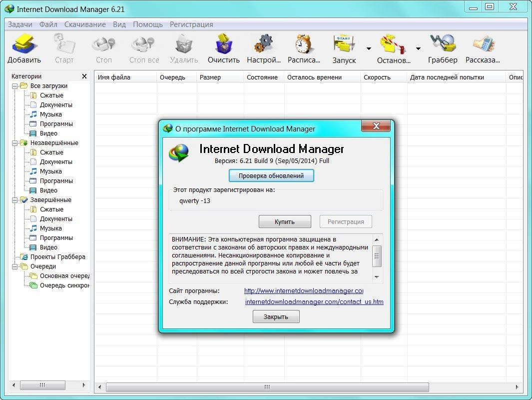Click the Старт toolbar icon
The width and height of the screenshot is (532, 400).
click(64, 44)
